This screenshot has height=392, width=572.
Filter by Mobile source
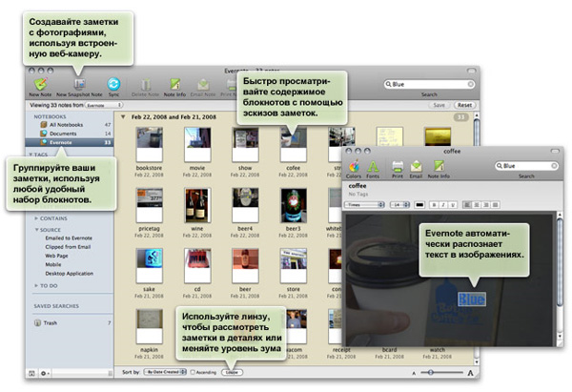(53, 264)
